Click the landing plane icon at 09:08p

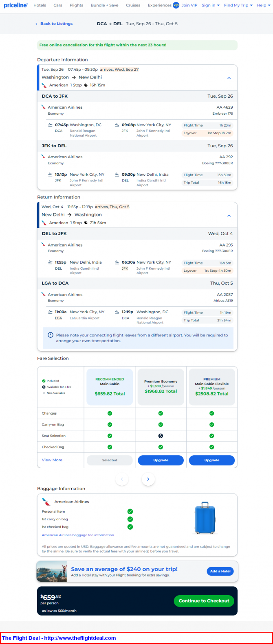(x=117, y=125)
